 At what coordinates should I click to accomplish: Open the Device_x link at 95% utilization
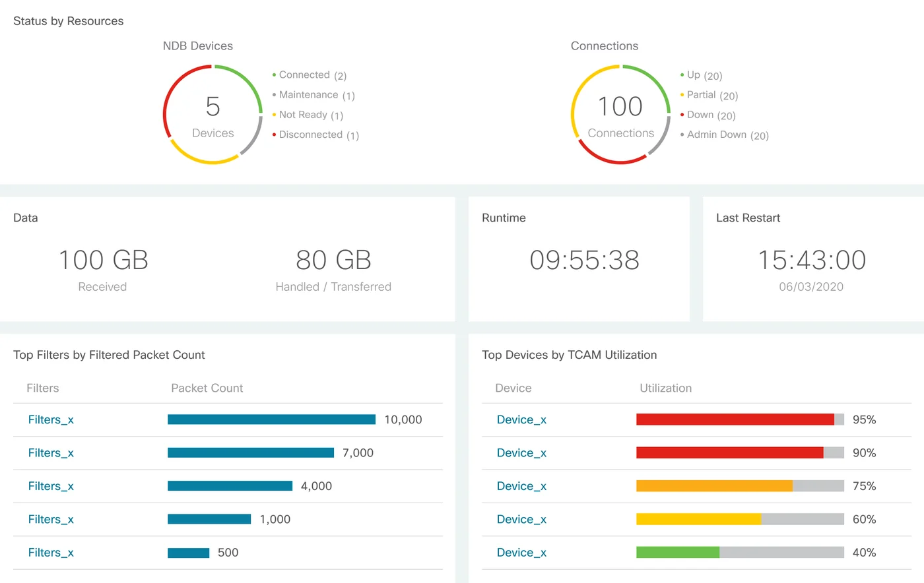(x=521, y=420)
